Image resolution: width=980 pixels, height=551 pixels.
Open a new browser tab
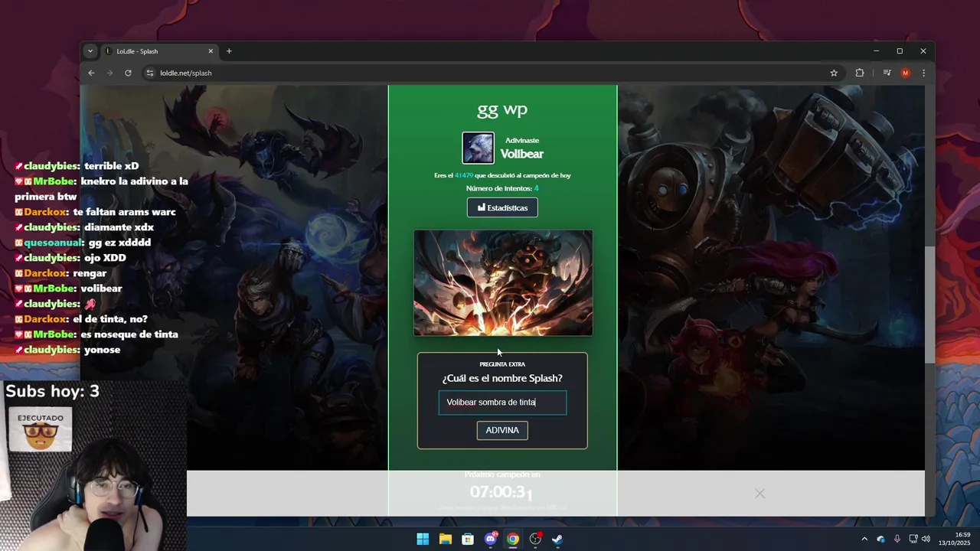[x=229, y=51]
